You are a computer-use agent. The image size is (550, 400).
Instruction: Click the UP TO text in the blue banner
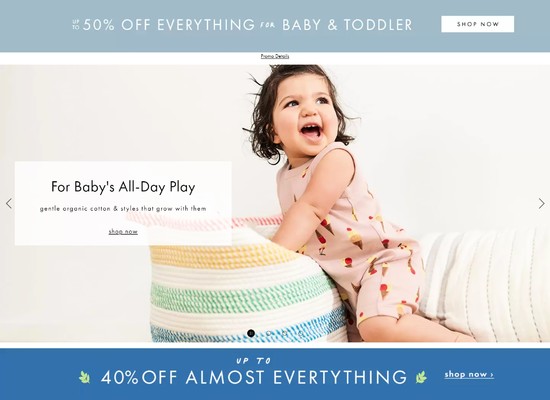coord(254,361)
